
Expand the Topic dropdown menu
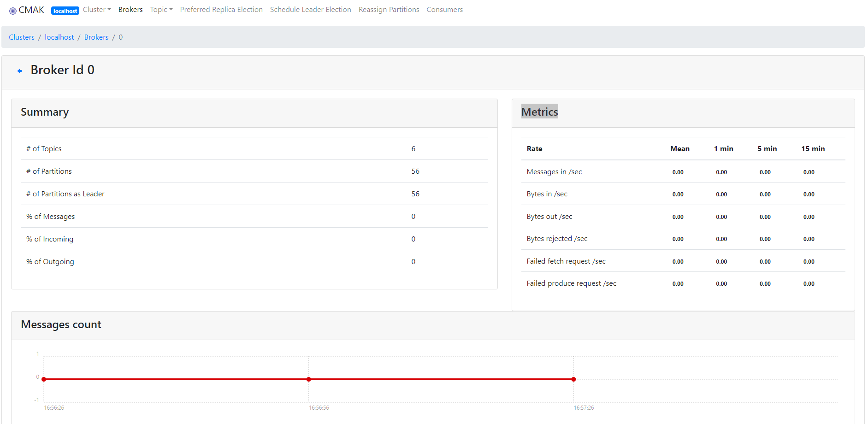pyautogui.click(x=161, y=10)
